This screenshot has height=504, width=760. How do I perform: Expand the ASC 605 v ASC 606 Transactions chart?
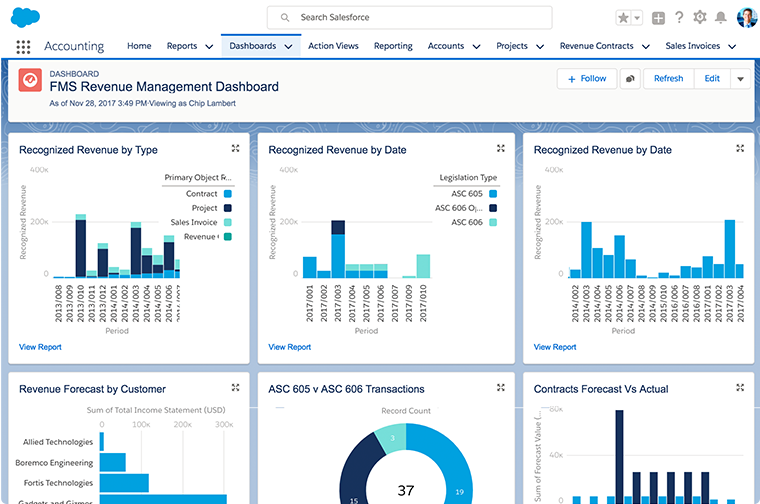(501, 388)
